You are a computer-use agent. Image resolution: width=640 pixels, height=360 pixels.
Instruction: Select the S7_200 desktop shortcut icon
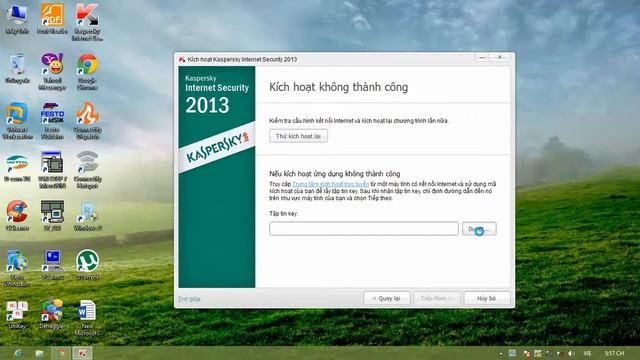pyautogui.click(x=52, y=216)
